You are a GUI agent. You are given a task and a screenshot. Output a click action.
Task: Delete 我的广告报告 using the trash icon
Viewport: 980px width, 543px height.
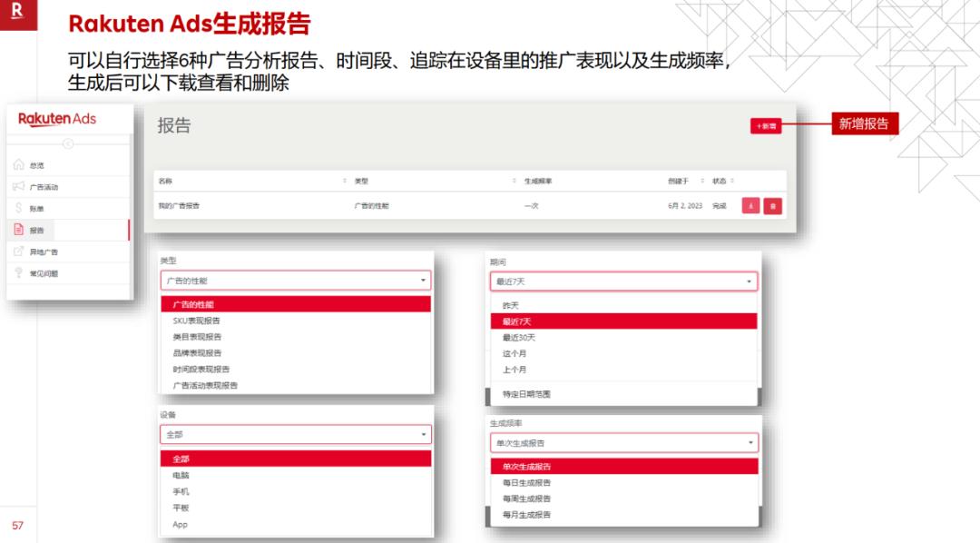(773, 206)
